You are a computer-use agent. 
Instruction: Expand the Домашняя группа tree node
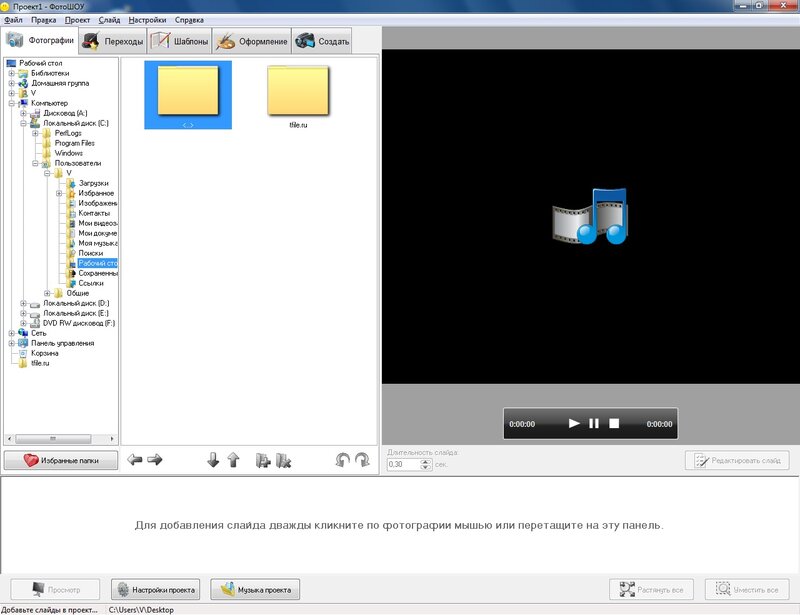(x=11, y=83)
